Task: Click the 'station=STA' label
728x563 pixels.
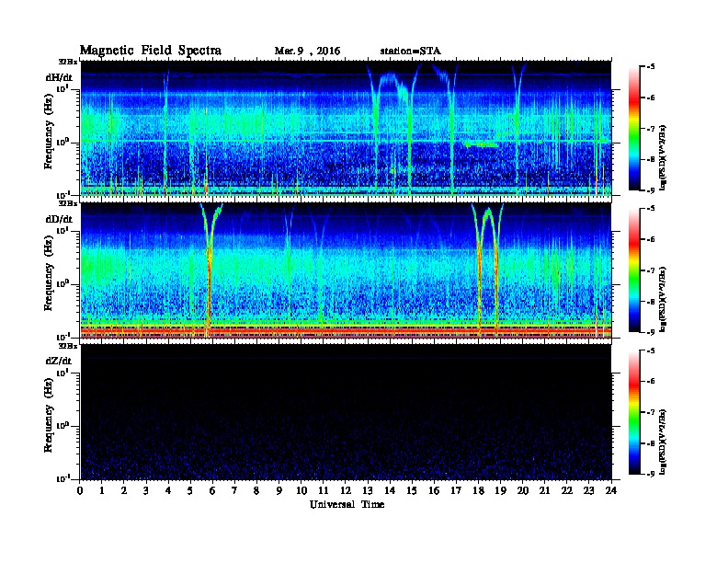Action: (x=411, y=52)
